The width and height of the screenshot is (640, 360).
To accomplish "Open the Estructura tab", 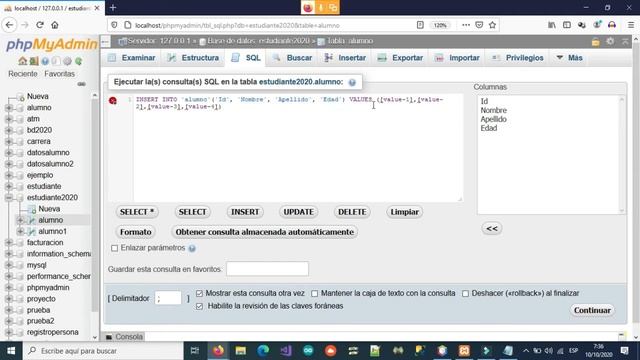I will point(193,58).
